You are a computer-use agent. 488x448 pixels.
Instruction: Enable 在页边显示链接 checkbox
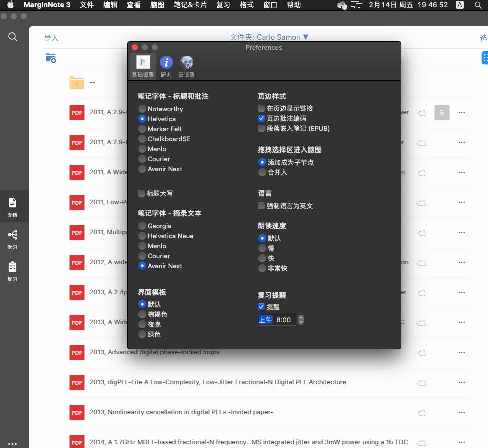click(x=261, y=108)
